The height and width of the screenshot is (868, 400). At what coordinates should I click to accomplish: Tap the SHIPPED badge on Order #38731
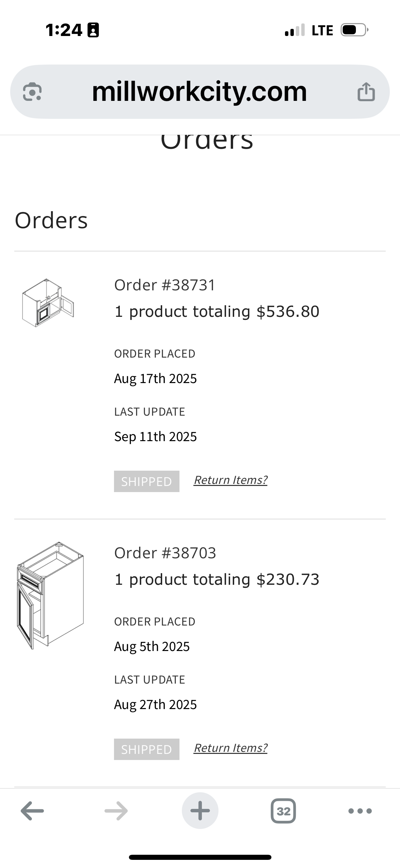(x=147, y=481)
